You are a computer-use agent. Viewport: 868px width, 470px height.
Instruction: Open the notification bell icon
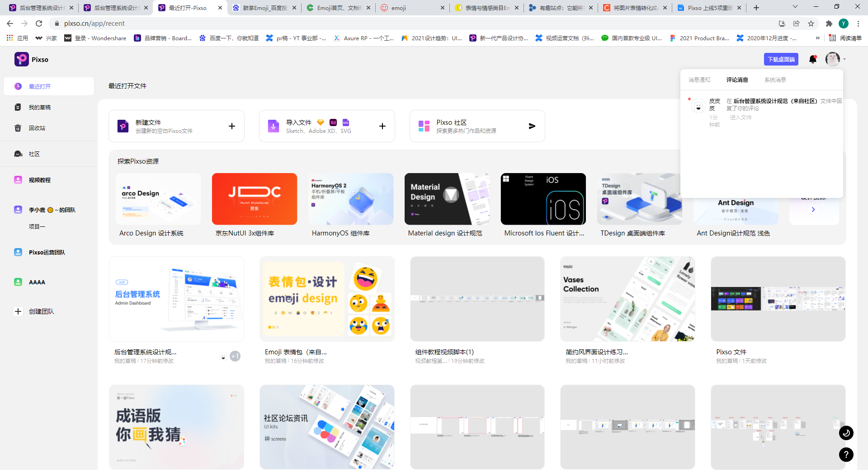pos(812,59)
